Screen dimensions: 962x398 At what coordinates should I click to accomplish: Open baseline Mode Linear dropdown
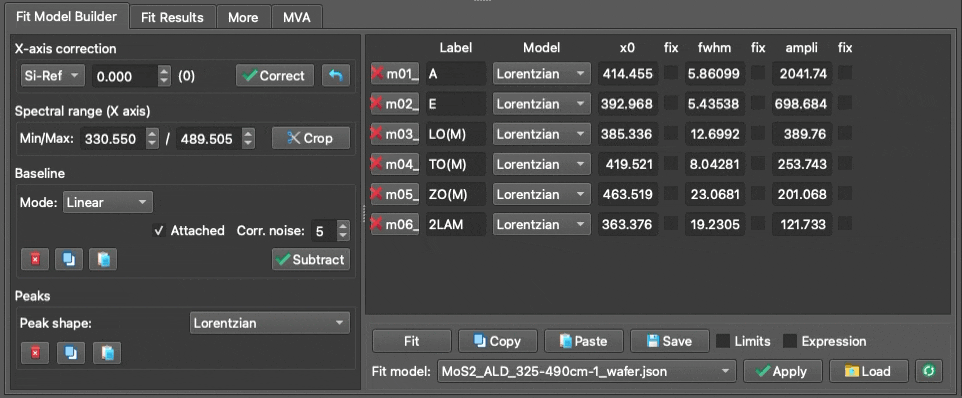pos(108,202)
